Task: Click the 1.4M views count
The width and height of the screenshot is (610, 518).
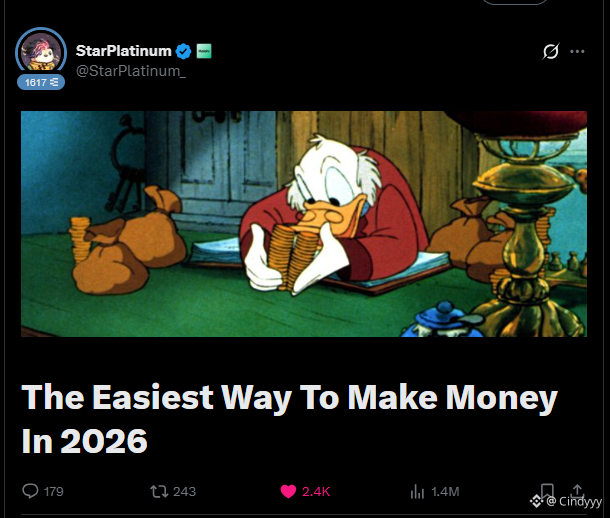Action: tap(445, 492)
